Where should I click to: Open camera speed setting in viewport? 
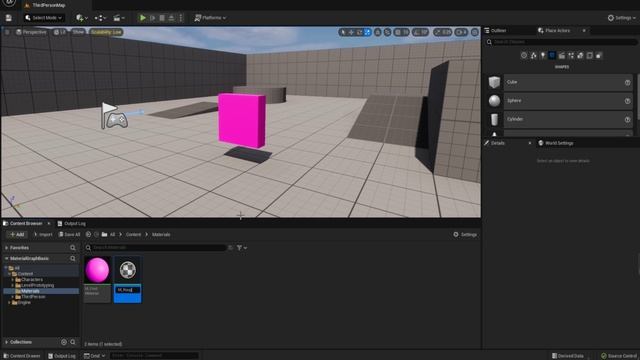[x=461, y=32]
